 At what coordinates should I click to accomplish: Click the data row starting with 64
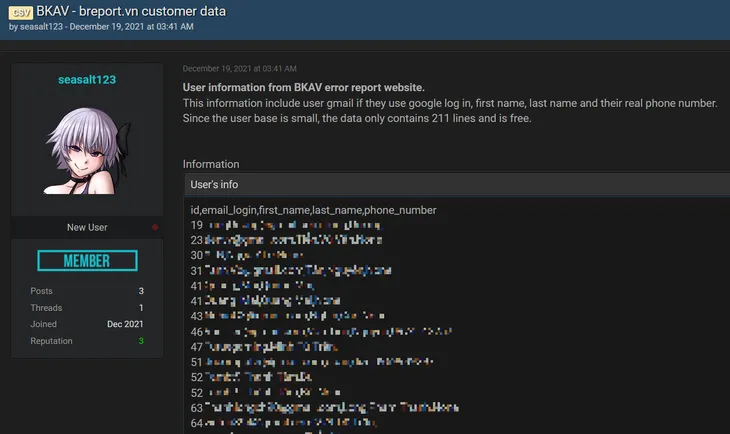[x=284, y=423]
